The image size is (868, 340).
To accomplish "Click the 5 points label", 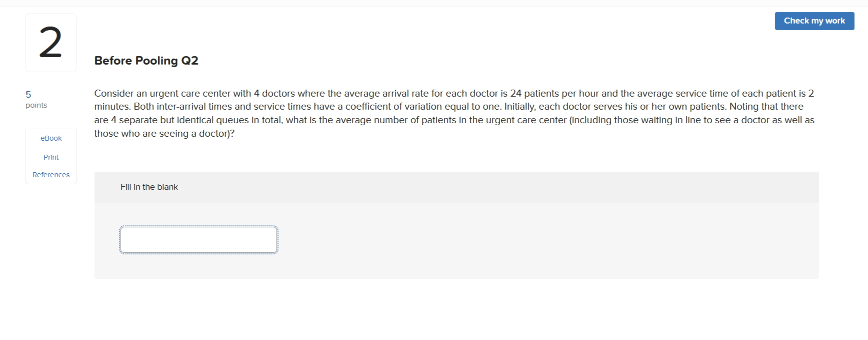I will click(35, 99).
